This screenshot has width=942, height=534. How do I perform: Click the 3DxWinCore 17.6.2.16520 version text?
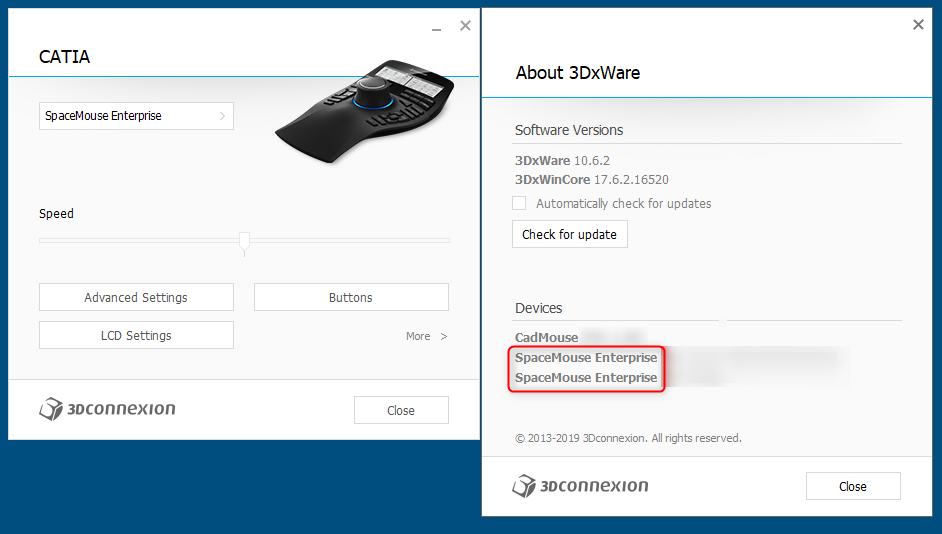pyautogui.click(x=592, y=180)
